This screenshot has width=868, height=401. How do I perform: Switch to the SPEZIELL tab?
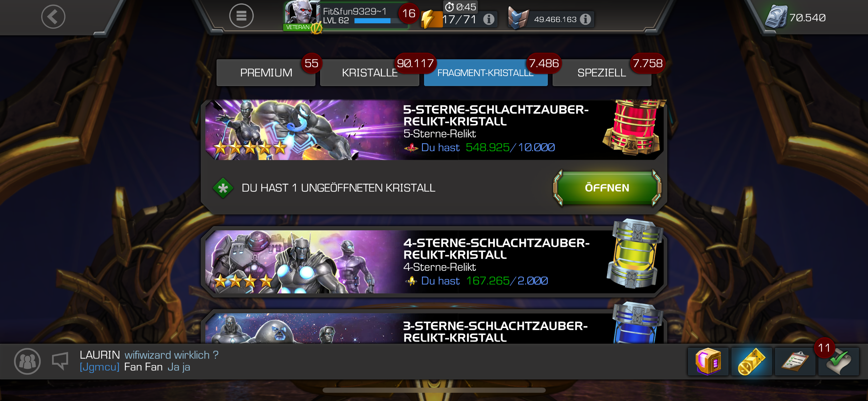(602, 73)
